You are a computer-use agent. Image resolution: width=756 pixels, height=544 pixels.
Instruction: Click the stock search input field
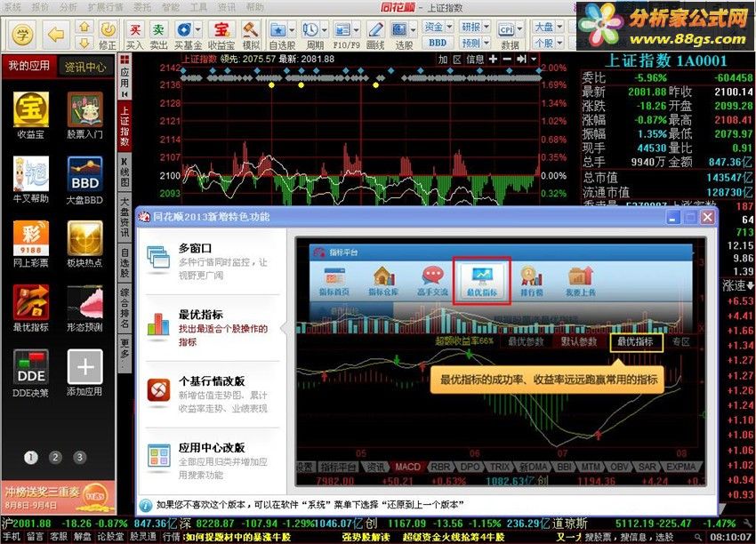[638, 537]
